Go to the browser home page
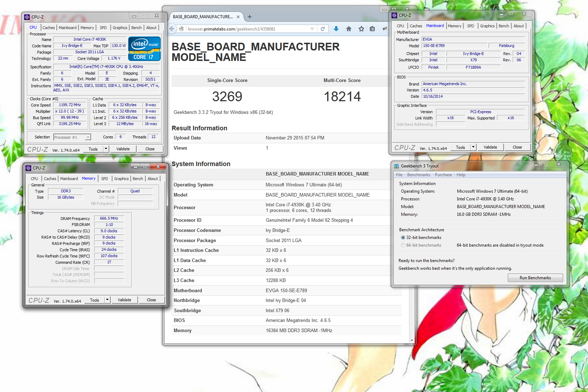Viewport: 588px width, 392px height. pyautogui.click(x=349, y=29)
